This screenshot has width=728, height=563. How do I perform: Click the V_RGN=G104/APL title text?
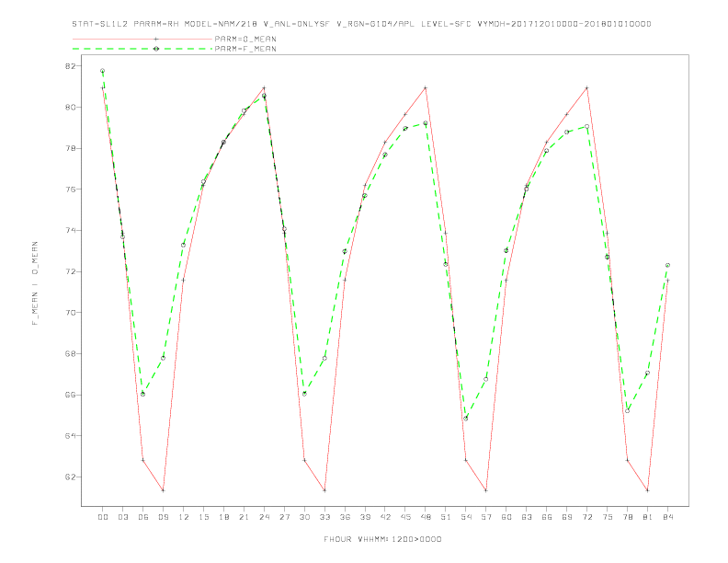pos(376,24)
